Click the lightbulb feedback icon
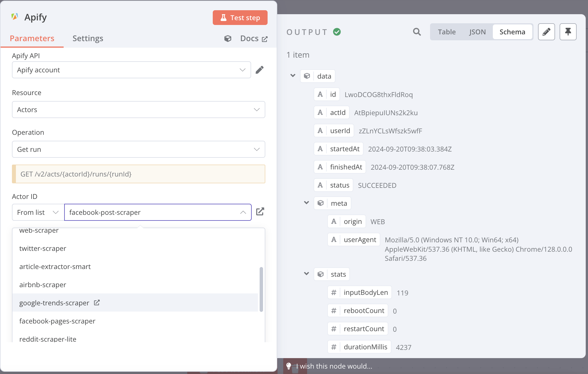588x374 pixels. (289, 366)
